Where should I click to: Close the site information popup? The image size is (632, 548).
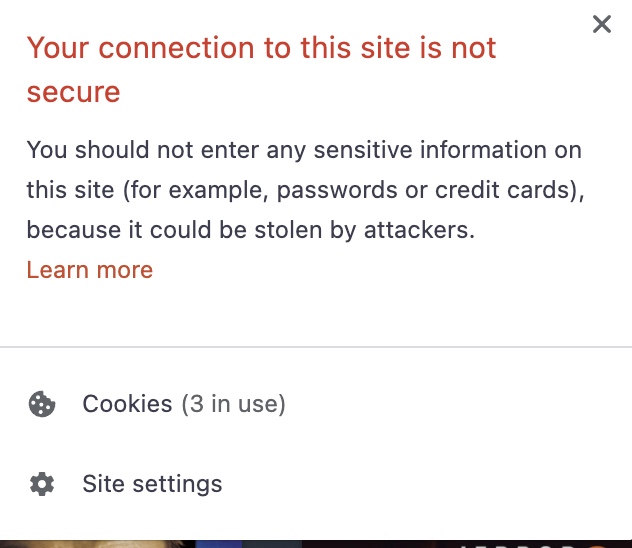[x=601, y=24]
